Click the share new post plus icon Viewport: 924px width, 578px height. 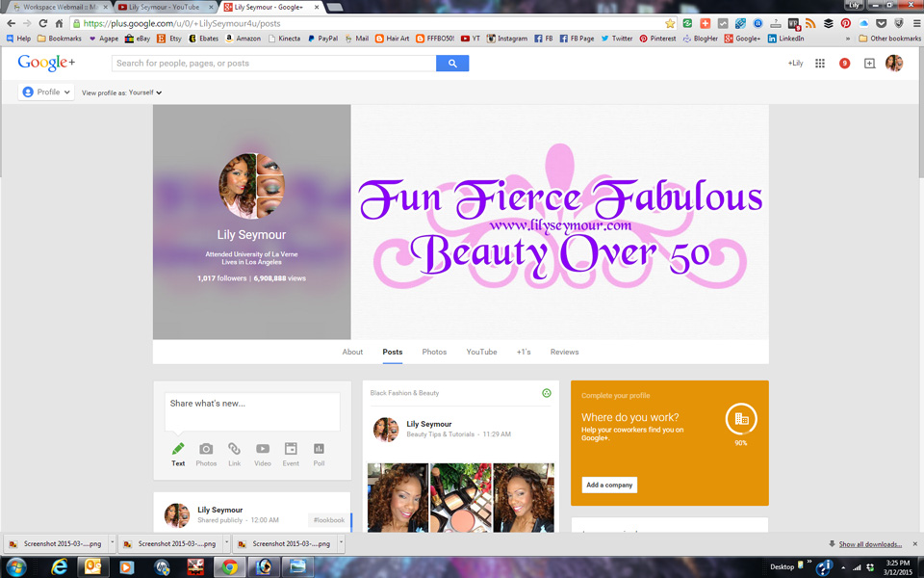(x=869, y=64)
